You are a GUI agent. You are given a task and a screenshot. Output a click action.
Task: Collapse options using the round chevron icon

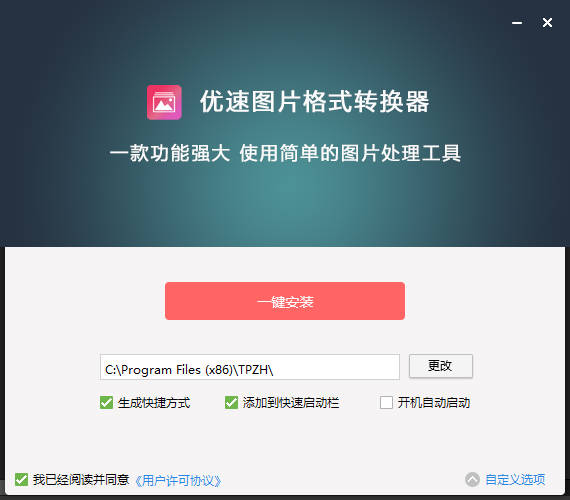click(472, 479)
